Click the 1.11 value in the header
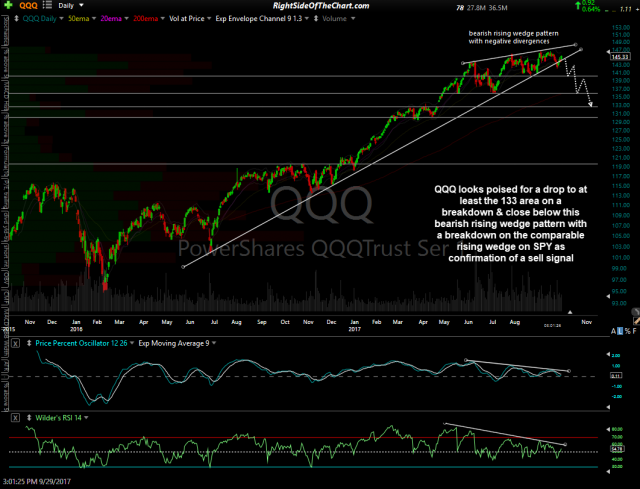This screenshot has width=640, height=489. (625, 9)
